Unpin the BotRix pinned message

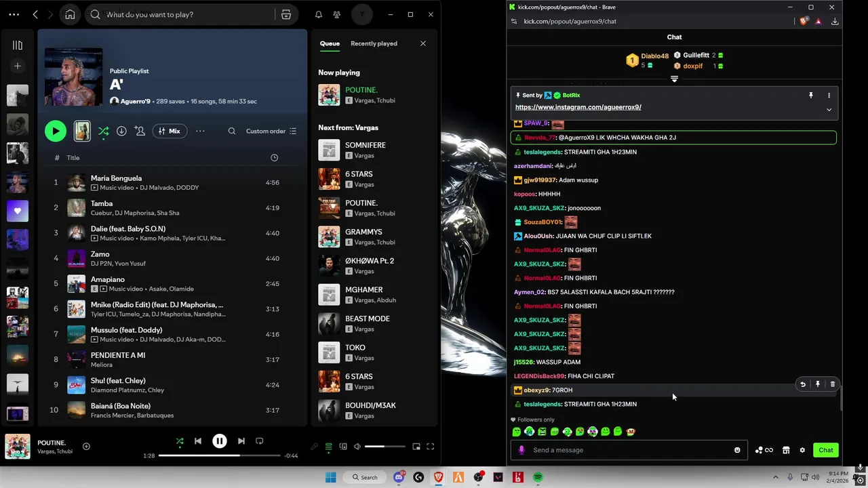pyautogui.click(x=810, y=96)
